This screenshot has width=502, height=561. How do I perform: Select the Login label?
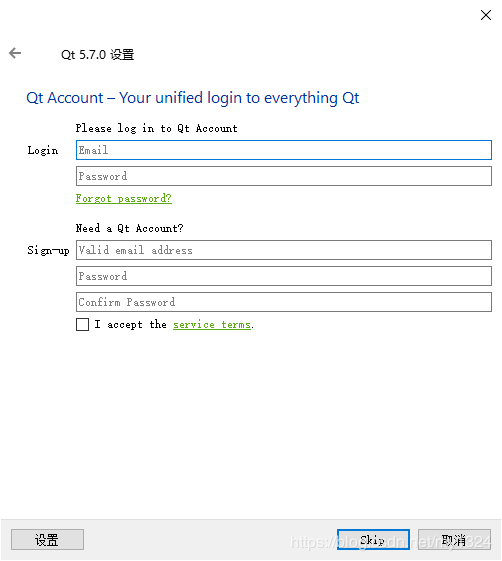point(43,150)
